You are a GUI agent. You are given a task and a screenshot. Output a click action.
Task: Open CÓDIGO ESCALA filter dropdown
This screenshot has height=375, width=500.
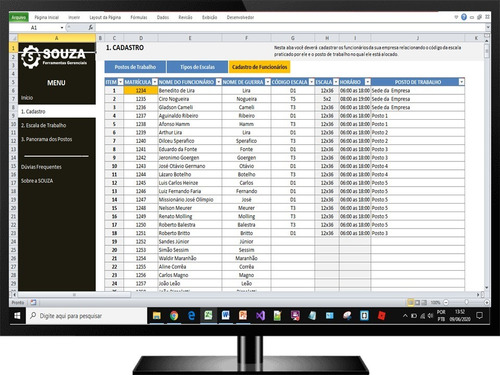(311, 82)
